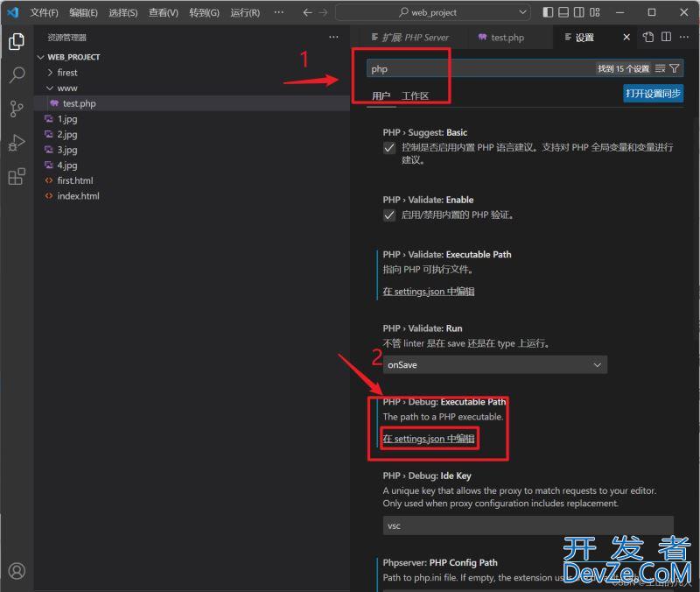Open the 转到(G) menu
Viewport: 700px width, 592px height.
204,12
